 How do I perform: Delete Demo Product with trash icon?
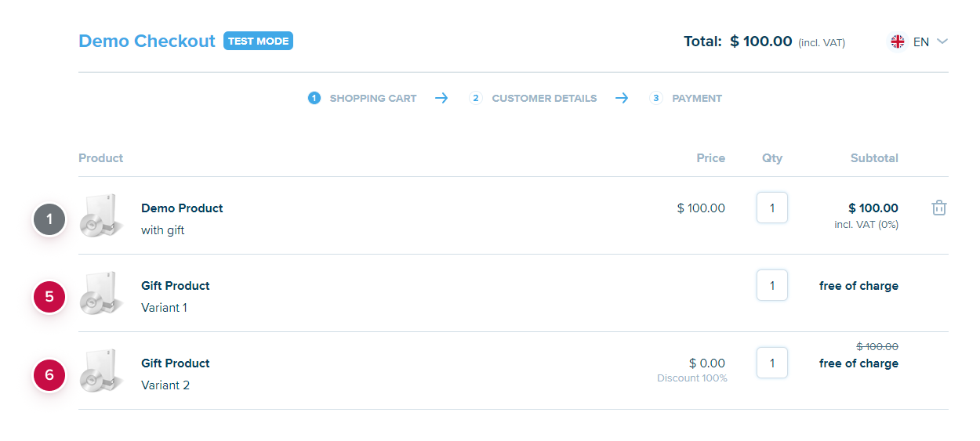938,208
